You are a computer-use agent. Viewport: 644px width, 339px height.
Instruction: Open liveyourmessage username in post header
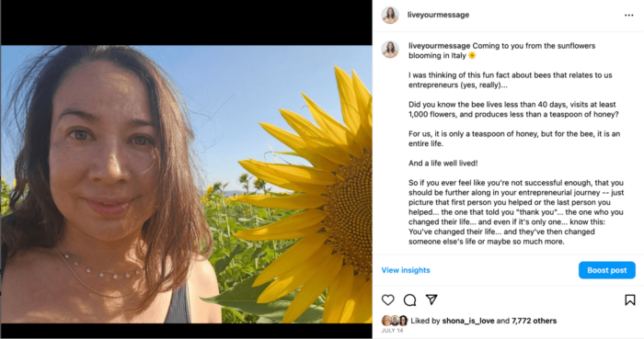pyautogui.click(x=438, y=15)
